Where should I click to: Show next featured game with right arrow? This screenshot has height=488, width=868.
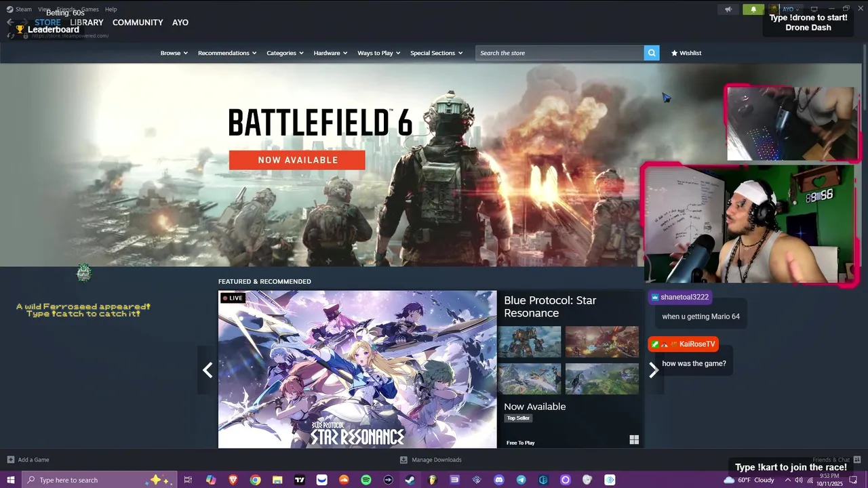pos(653,369)
